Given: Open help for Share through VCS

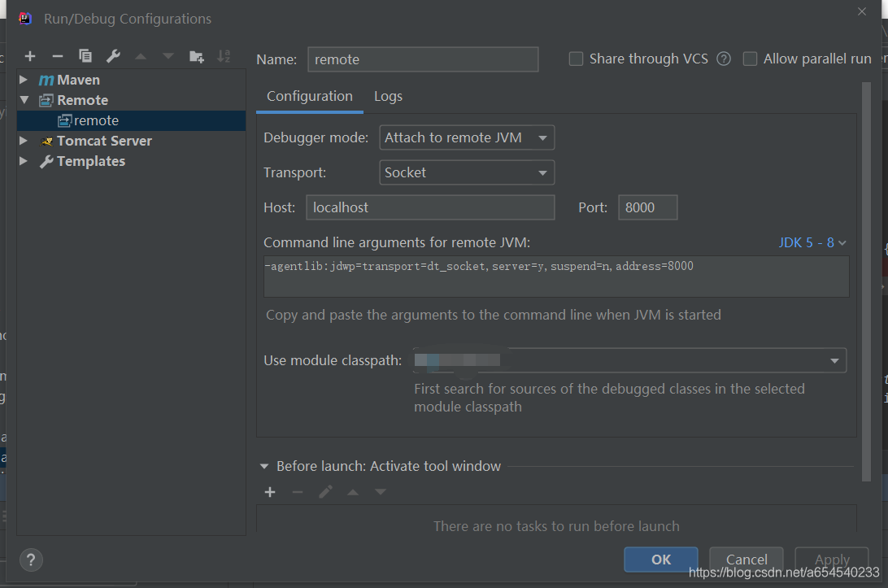Looking at the screenshot, I should click(723, 59).
